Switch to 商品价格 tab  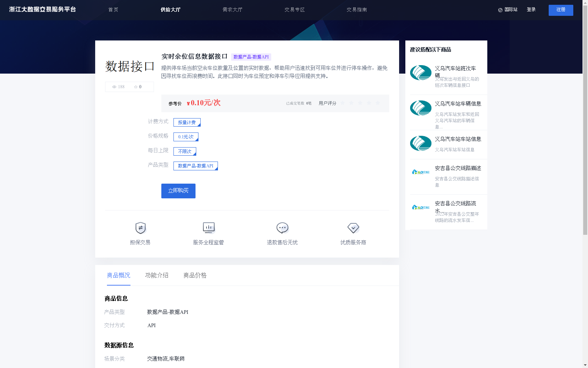[195, 275]
